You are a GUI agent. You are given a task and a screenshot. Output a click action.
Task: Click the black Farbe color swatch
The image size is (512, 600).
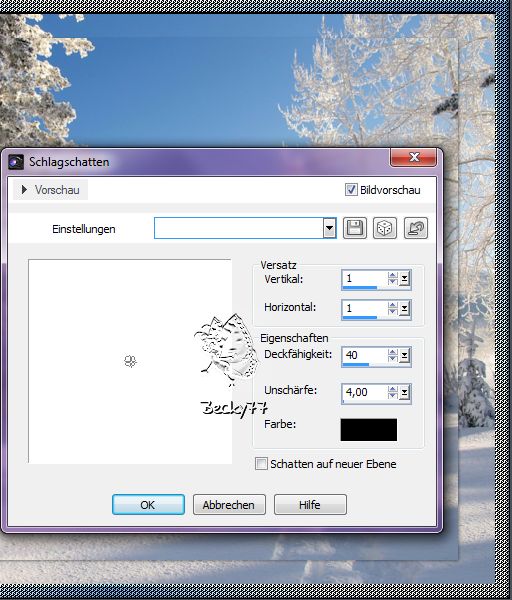[x=369, y=430]
